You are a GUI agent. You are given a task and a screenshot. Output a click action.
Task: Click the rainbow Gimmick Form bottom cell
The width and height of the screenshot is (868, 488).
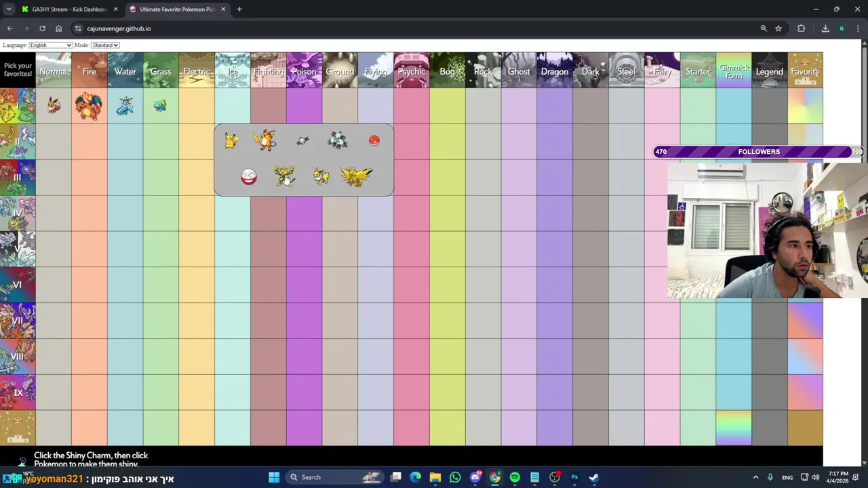click(x=734, y=428)
